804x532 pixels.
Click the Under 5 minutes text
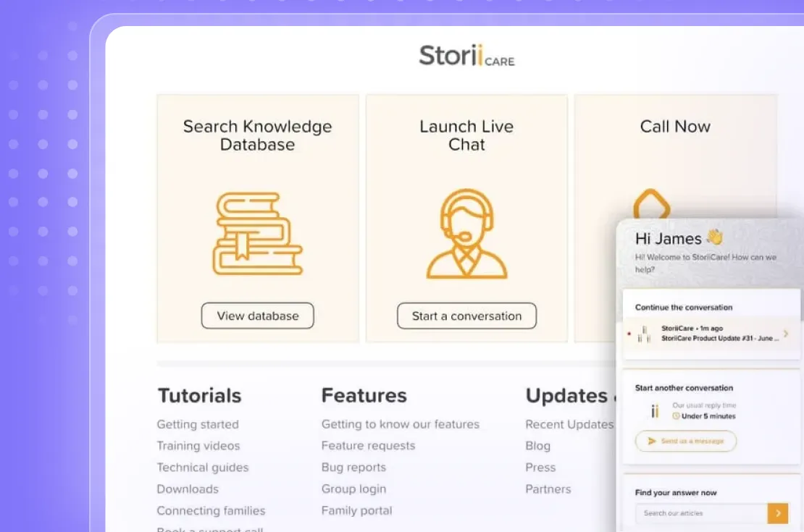pos(708,416)
